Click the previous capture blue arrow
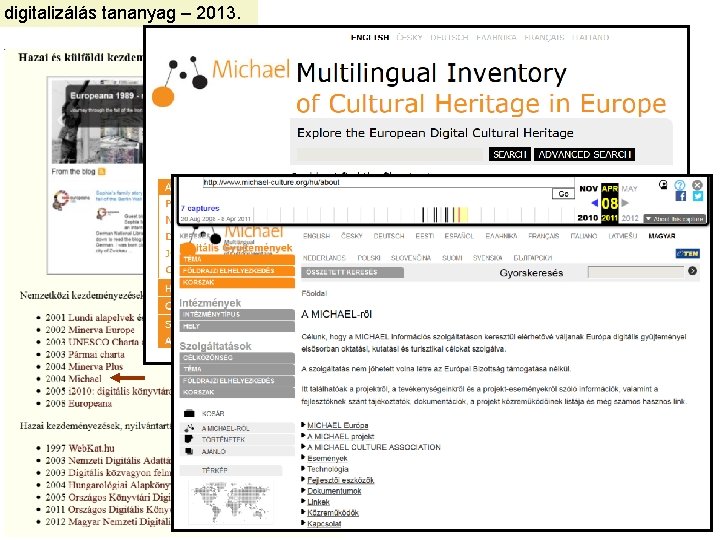Image resolution: width=720 pixels, height=540 pixels. coord(595,203)
